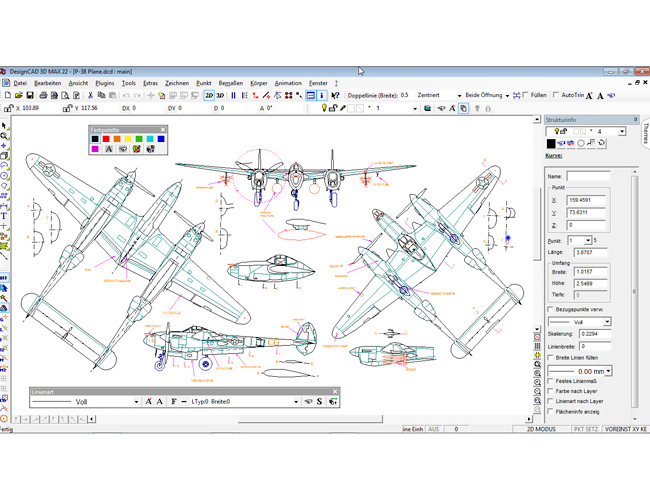The height and width of the screenshot is (500, 650).
Task: Click the info 'i' toolbar icon
Action: (x=322, y=95)
